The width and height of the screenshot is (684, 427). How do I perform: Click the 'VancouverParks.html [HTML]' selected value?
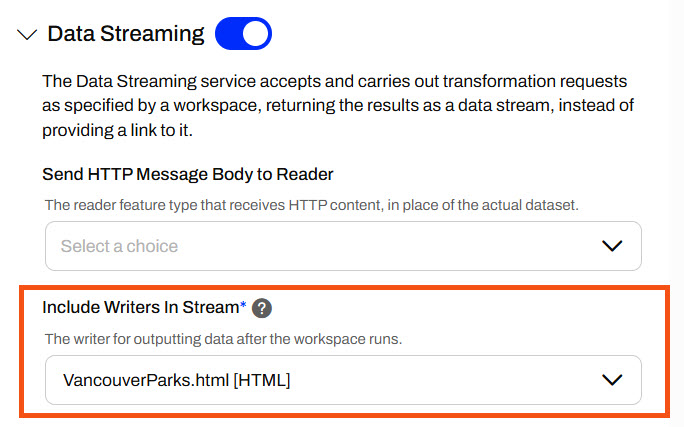[176, 380]
